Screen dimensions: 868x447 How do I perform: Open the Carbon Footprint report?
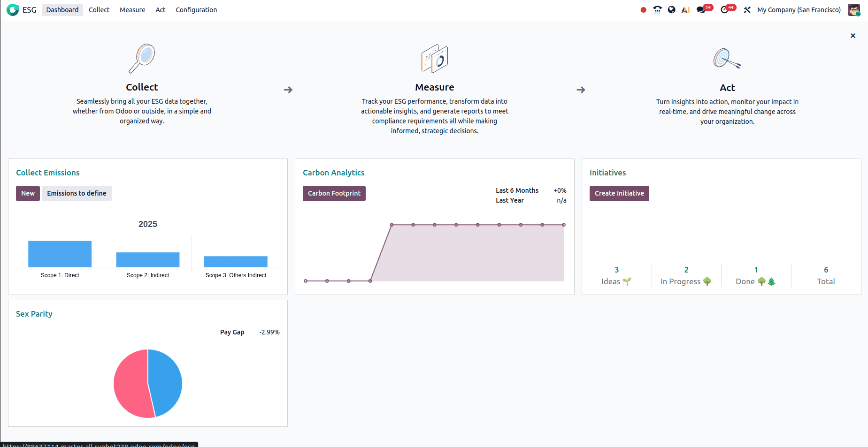click(334, 193)
